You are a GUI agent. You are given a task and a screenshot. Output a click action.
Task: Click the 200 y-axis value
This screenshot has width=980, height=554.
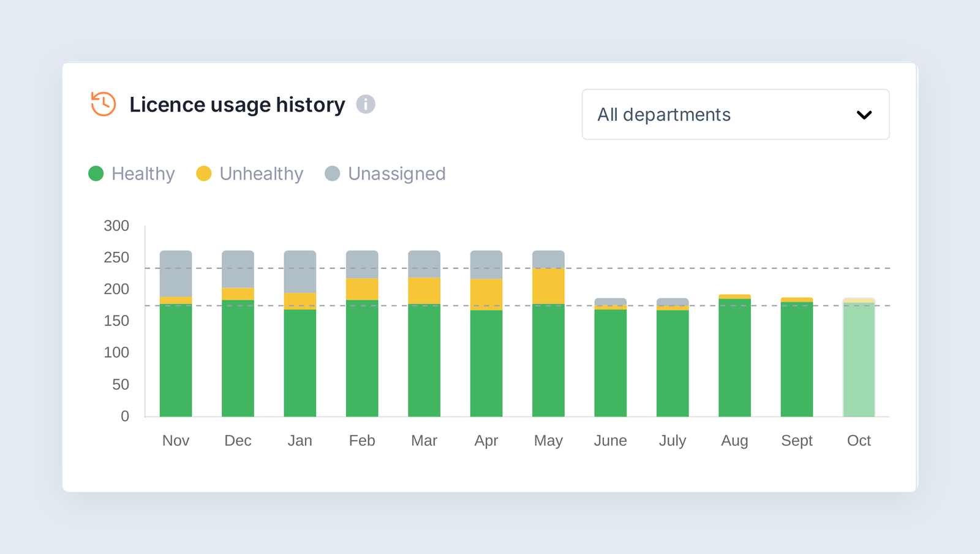point(116,289)
